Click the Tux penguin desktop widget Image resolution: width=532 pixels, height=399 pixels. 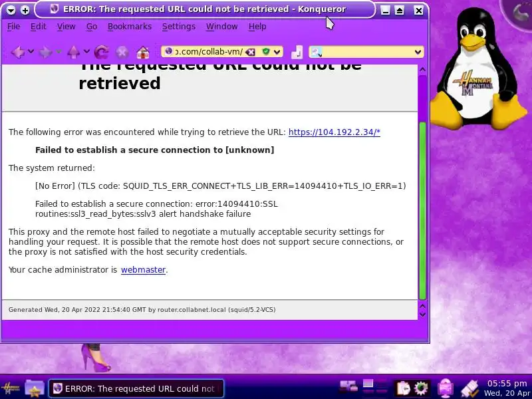478,70
